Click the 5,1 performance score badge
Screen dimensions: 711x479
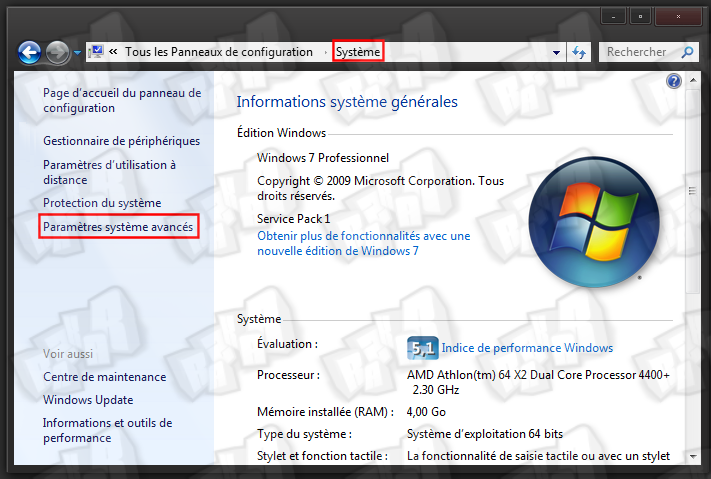point(422,348)
